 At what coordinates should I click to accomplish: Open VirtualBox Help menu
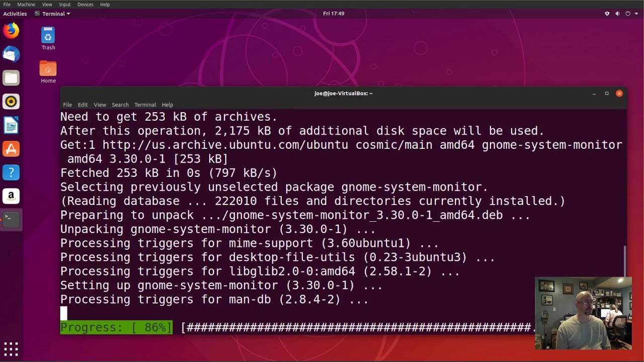point(105,4)
